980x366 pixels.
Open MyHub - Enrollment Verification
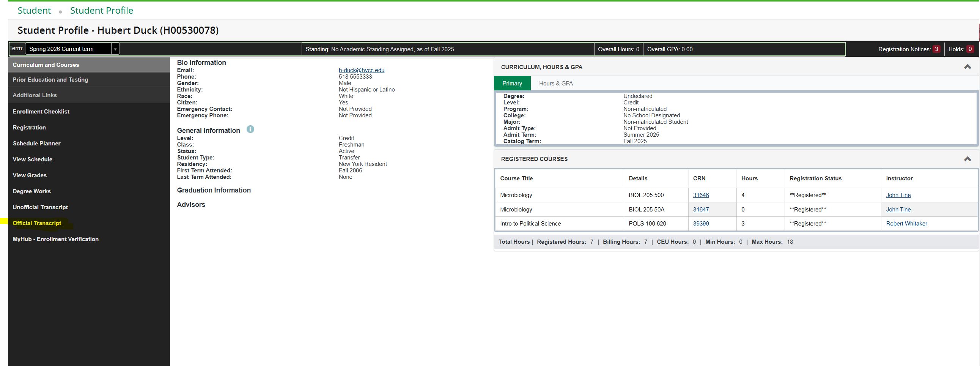[x=55, y=239]
